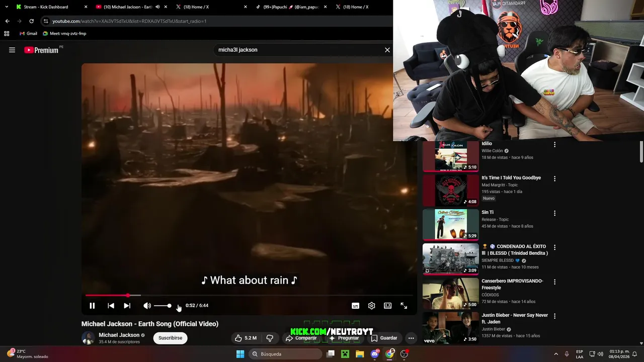Close the Kick Dashboard tab
The image size is (644, 362).
[x=86, y=7]
